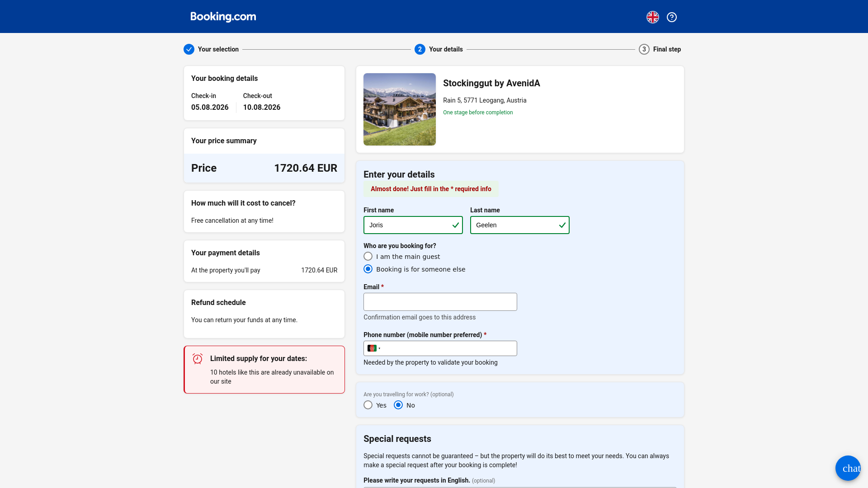Click Please write your requests in English label

417,480
